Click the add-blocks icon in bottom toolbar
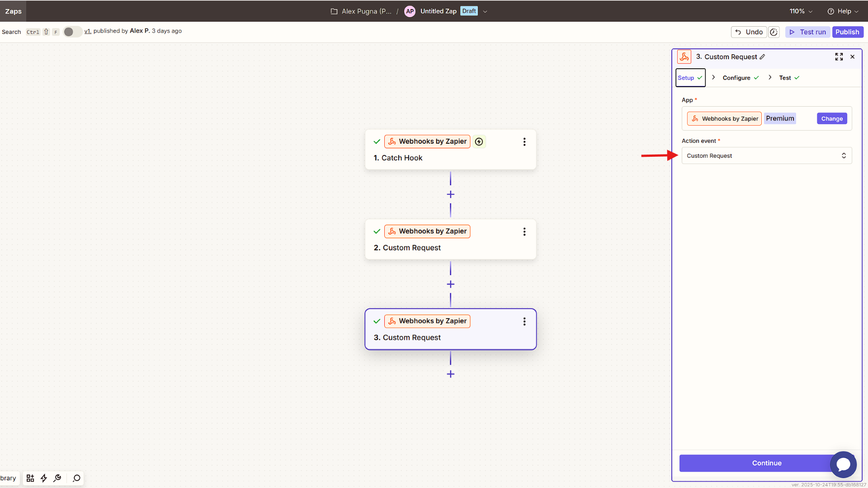 click(30, 478)
